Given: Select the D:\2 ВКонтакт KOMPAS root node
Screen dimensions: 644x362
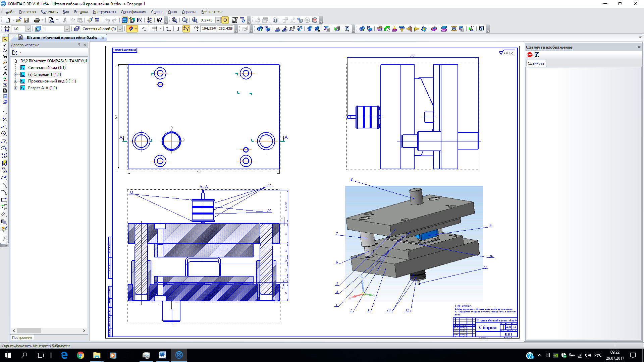Looking at the screenshot, I should click(x=53, y=61).
